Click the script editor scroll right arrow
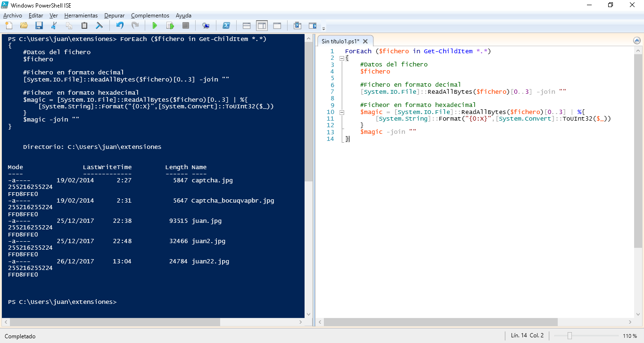The image size is (644, 343). click(x=629, y=322)
